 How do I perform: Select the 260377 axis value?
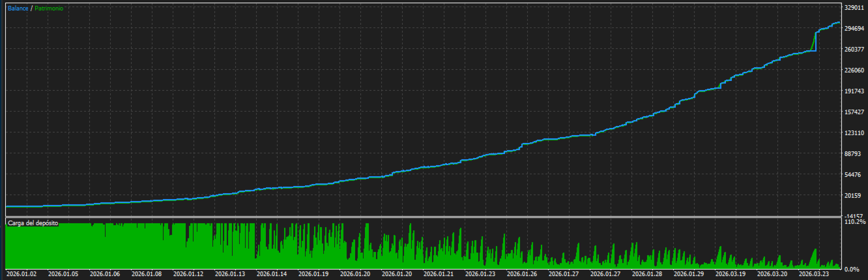pyautogui.click(x=853, y=50)
